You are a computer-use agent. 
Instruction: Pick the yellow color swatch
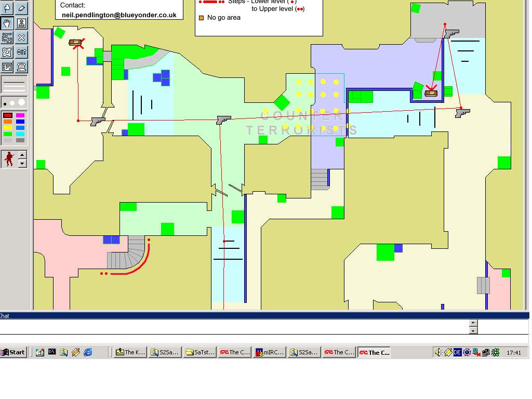coord(8,128)
